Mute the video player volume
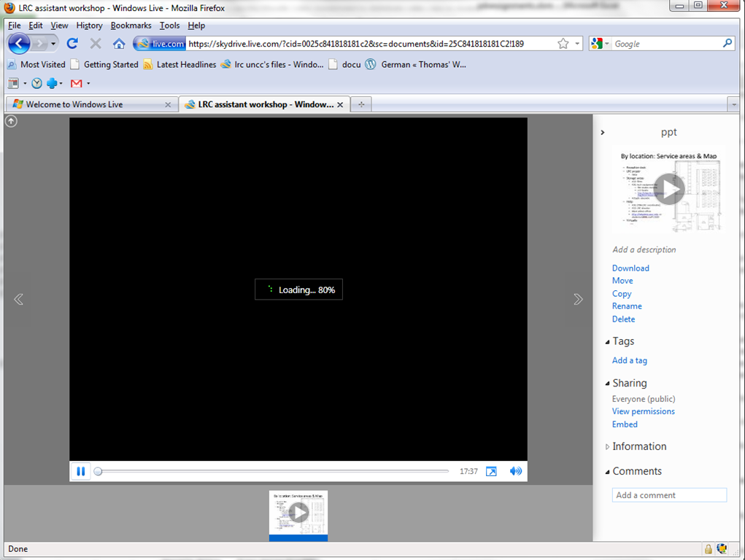The height and width of the screenshot is (560, 745). [x=516, y=472]
